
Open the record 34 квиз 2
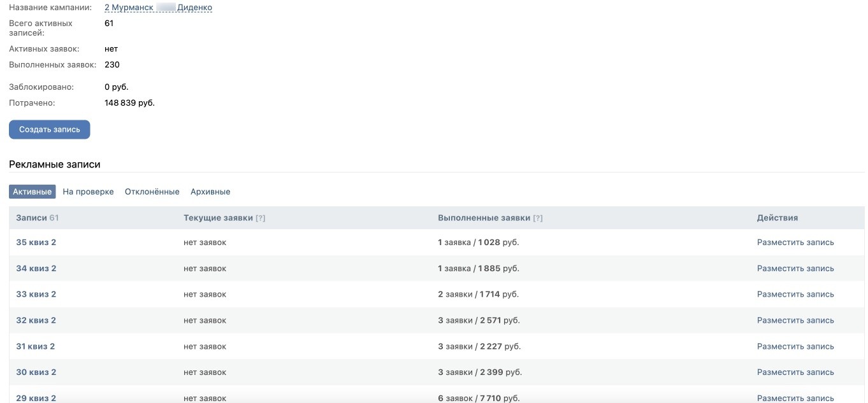coord(36,269)
